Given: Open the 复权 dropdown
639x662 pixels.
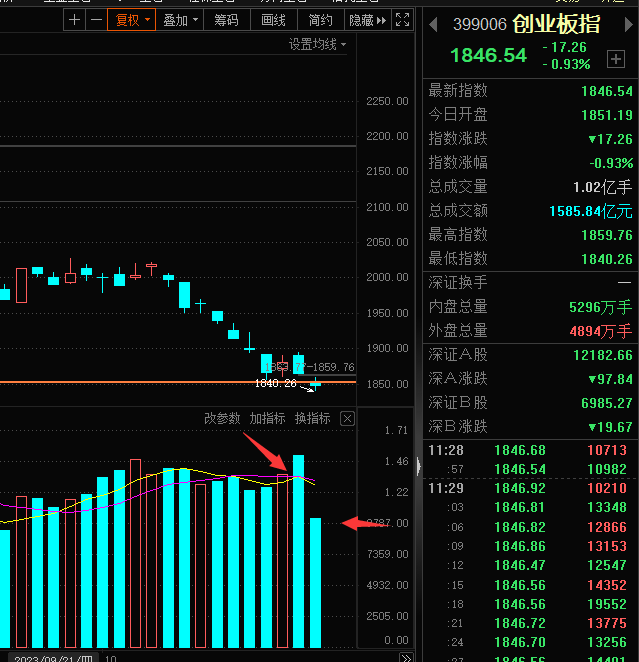Looking at the screenshot, I should pos(132,20).
